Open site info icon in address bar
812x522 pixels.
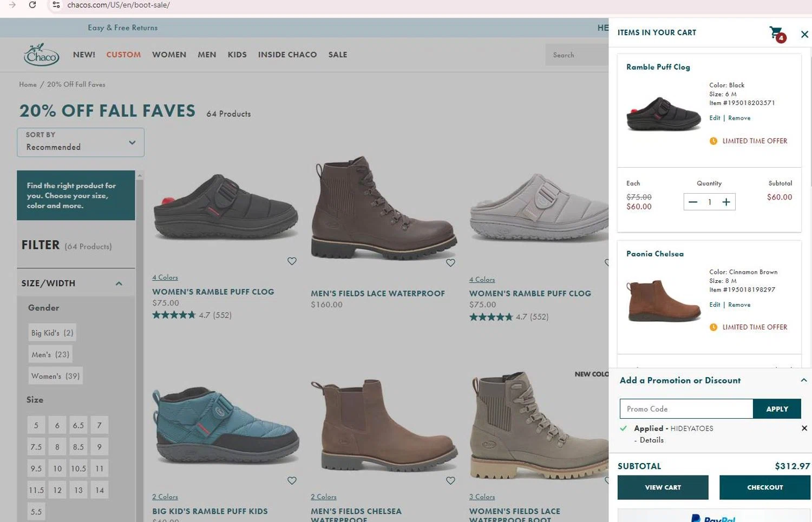[x=56, y=5]
